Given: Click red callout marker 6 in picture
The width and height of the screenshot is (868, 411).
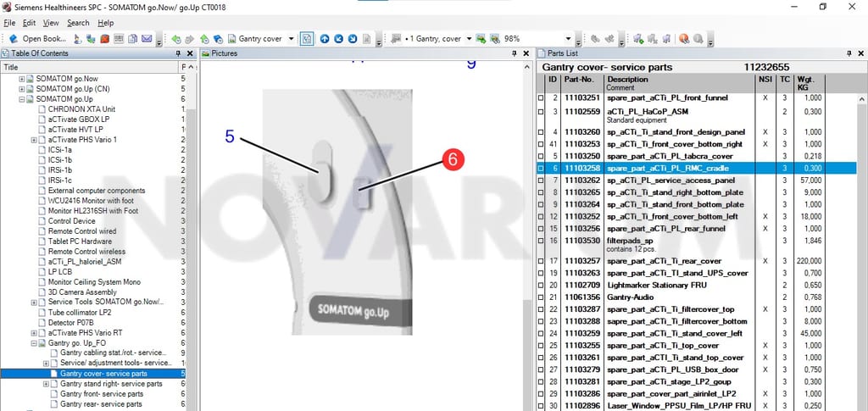Looking at the screenshot, I should pyautogui.click(x=453, y=160).
